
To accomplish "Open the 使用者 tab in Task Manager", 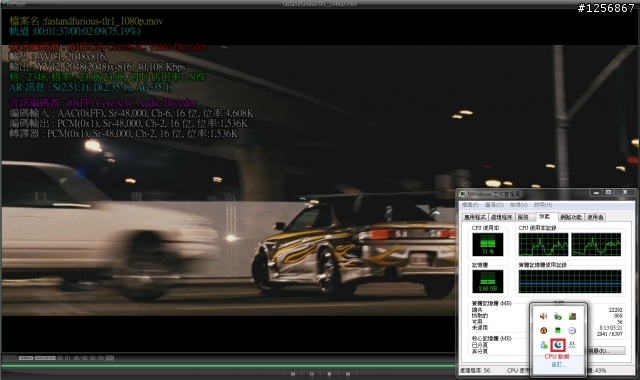I will (x=595, y=217).
